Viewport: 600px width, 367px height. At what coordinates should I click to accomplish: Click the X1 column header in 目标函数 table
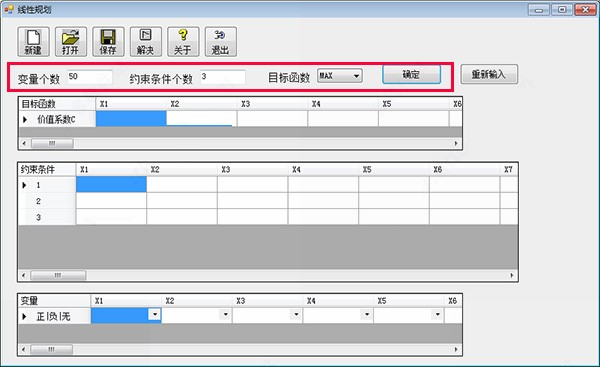click(x=131, y=104)
